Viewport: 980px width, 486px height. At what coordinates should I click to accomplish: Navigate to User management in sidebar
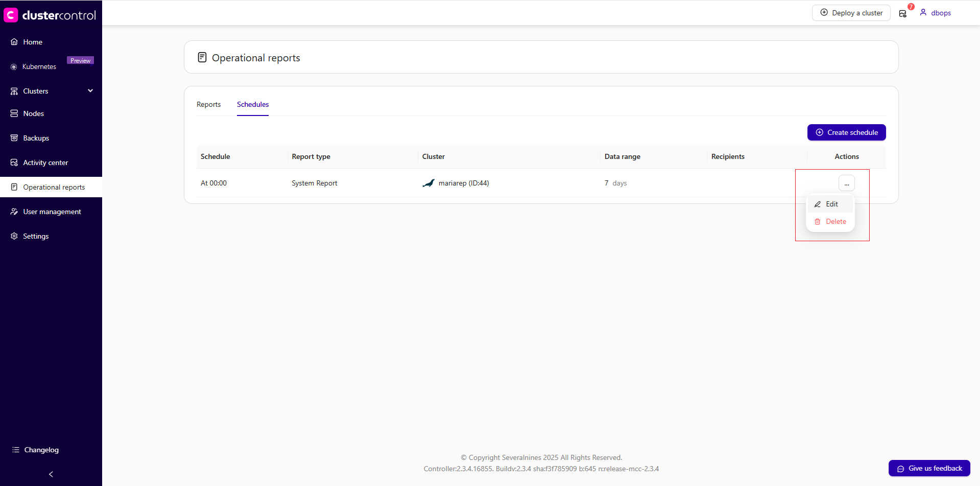tap(52, 212)
